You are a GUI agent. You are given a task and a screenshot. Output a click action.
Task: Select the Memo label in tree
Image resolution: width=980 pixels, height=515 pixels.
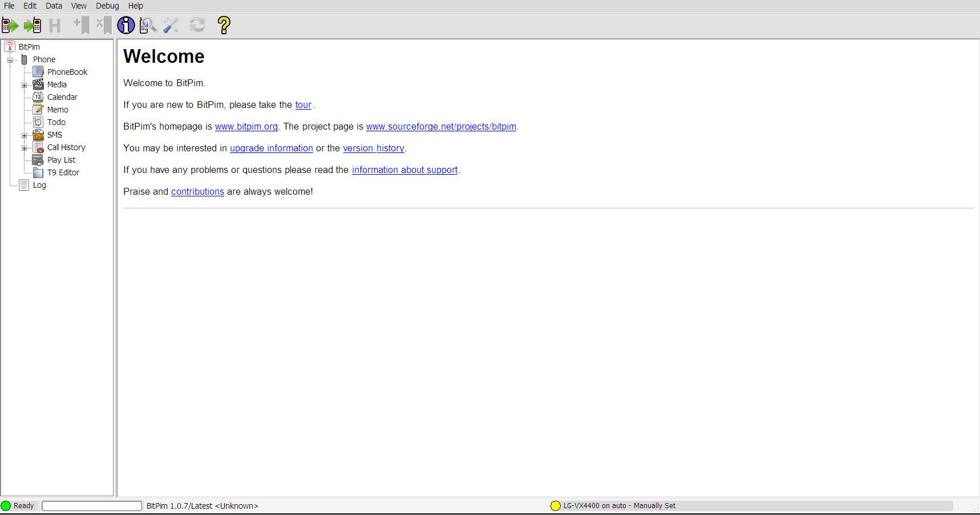(x=58, y=110)
